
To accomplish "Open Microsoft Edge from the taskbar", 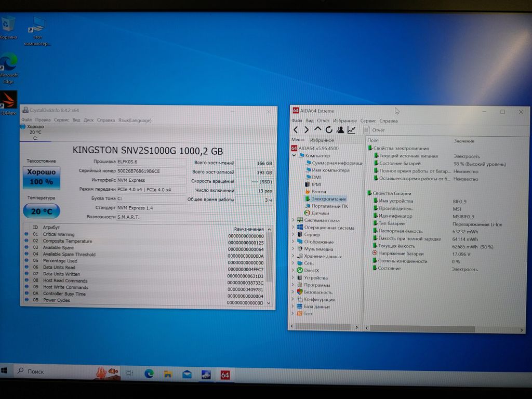I will 149,374.
